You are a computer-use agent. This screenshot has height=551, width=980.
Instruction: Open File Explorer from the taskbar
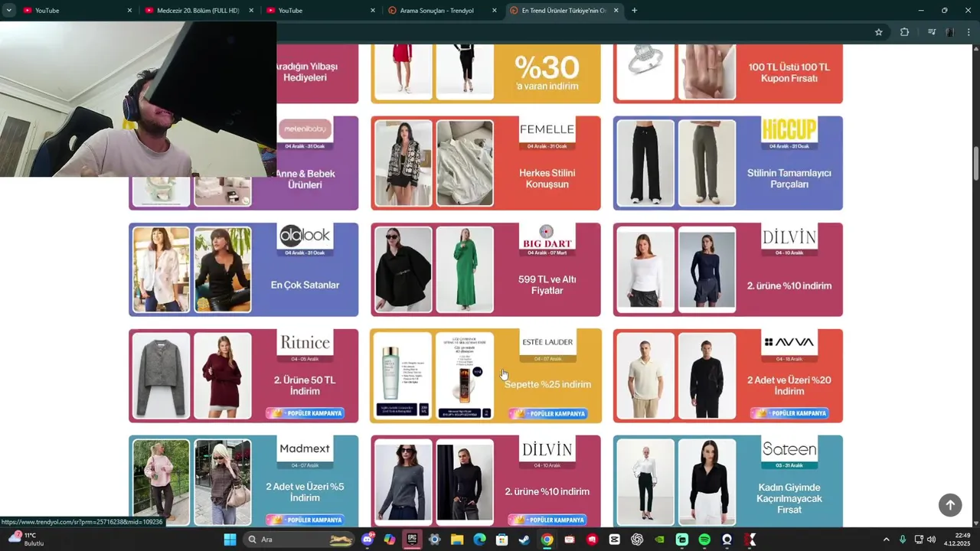click(x=457, y=540)
